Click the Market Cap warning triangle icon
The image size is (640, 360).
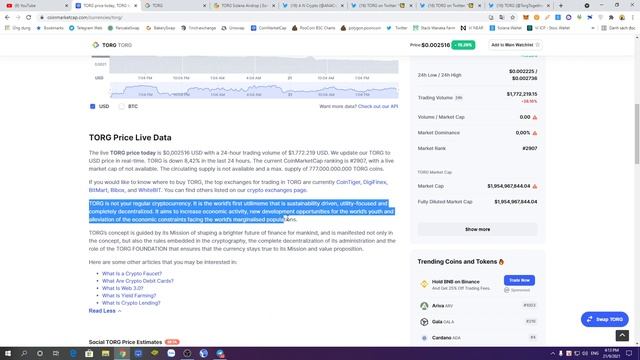[535, 186]
